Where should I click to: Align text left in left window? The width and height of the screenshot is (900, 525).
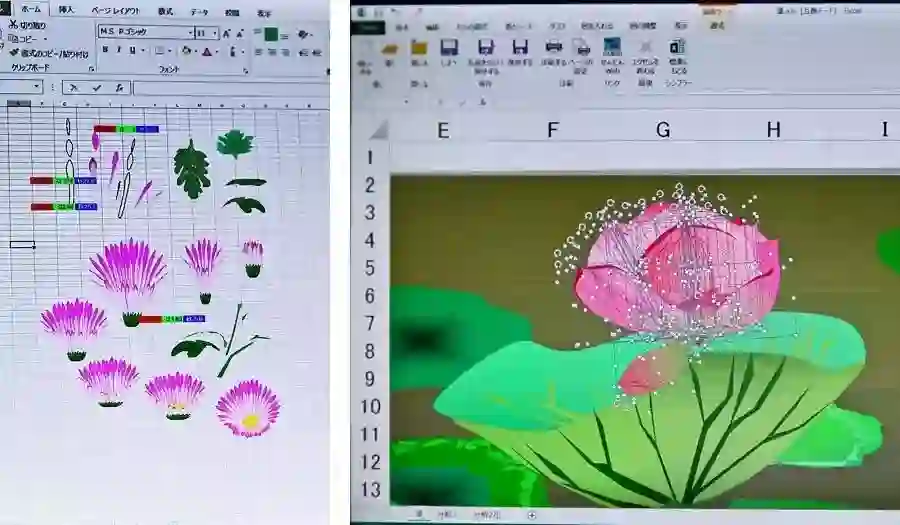point(258,52)
